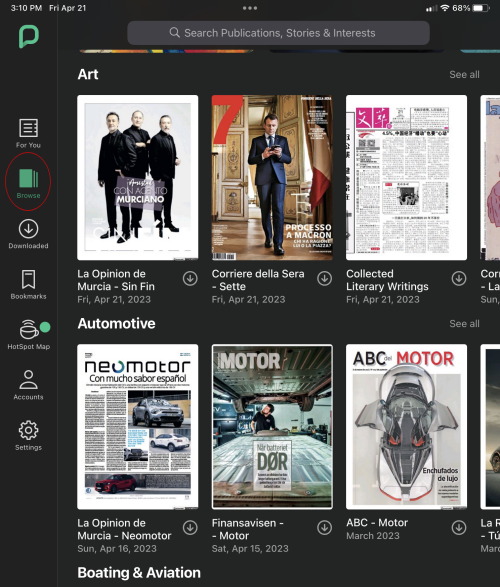Screen dimensions: 500x587
Task: Open the HotSpot Map
Action: click(x=29, y=335)
